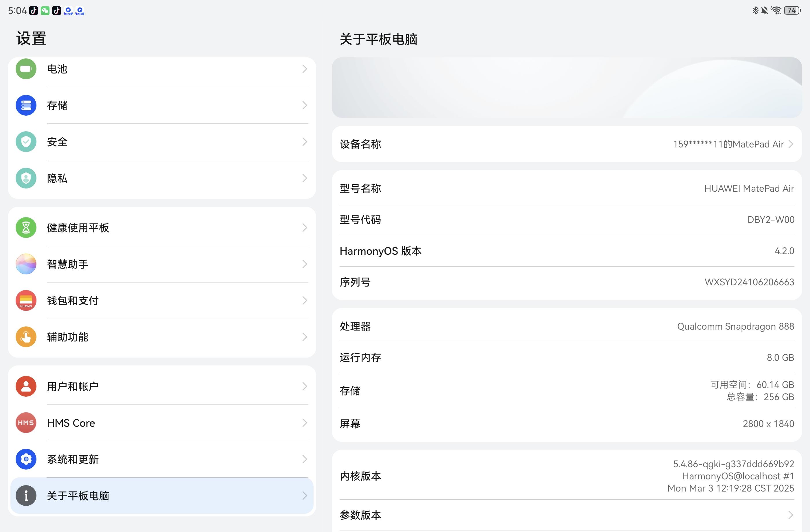Select 关于平板电脑 in sidebar
This screenshot has width=810, height=532.
(x=162, y=496)
